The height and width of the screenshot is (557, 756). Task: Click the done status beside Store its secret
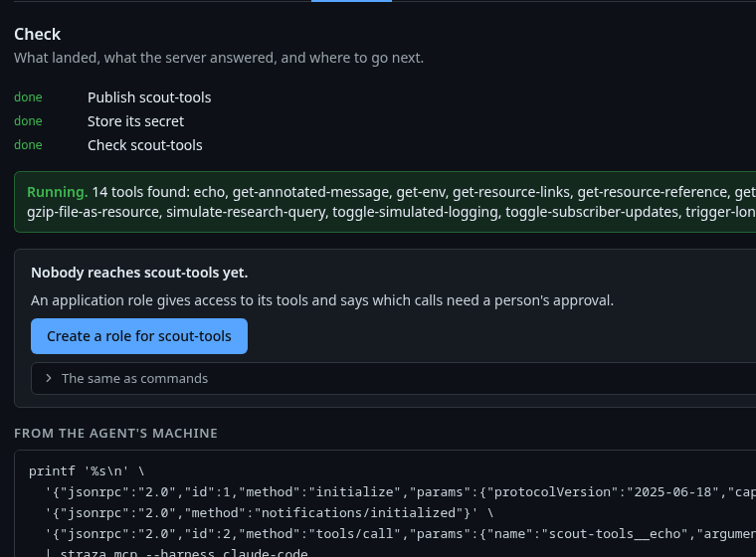pos(28,121)
